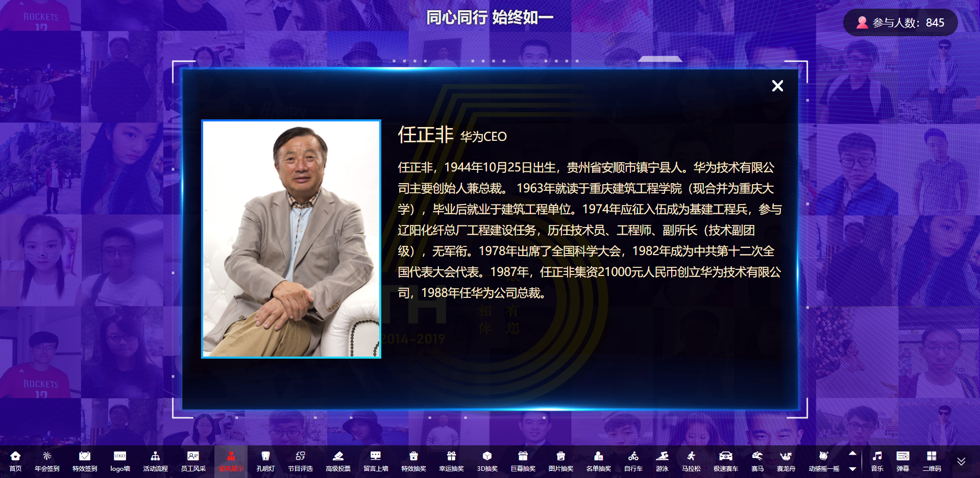Click the 同心同行 始终如一 banner title

490,17
